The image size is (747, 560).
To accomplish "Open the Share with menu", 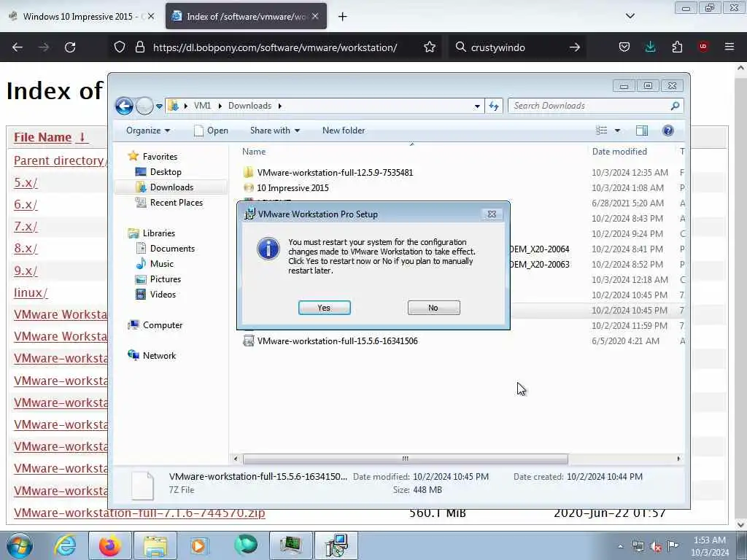I will [275, 131].
